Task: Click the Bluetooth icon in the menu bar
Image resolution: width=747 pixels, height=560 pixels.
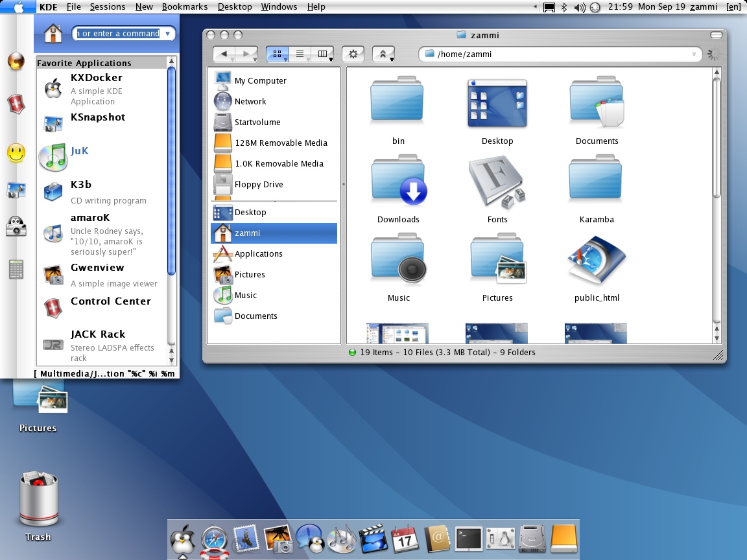Action: [564, 7]
